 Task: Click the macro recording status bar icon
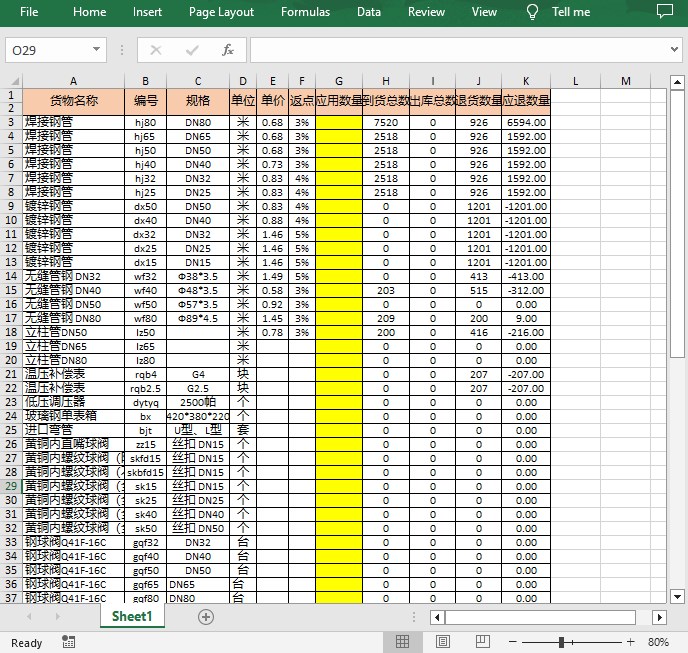68,642
